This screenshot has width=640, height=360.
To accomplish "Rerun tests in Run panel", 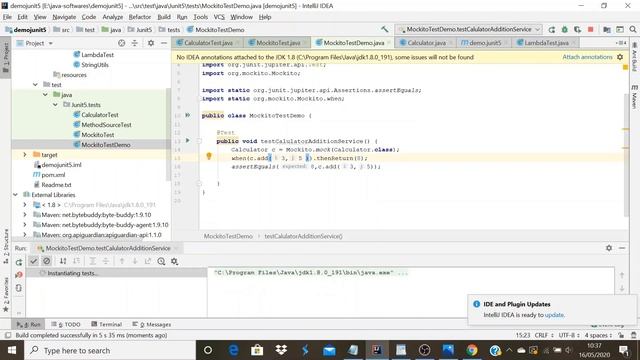I will [19, 262].
